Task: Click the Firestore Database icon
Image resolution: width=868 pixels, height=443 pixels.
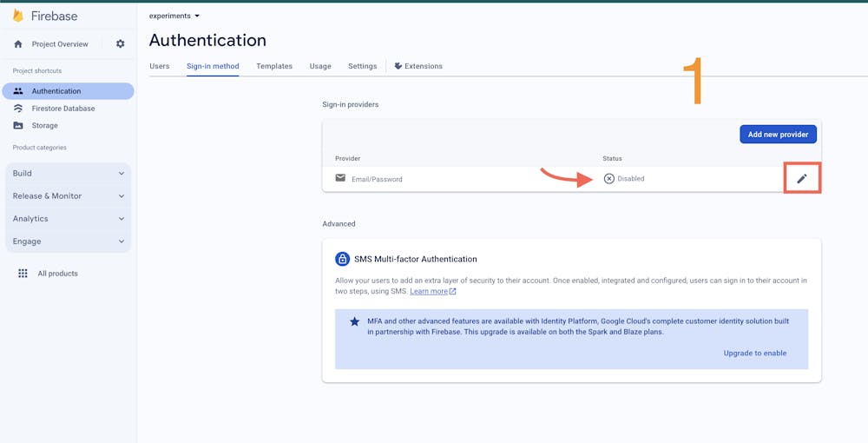Action: [18, 109]
